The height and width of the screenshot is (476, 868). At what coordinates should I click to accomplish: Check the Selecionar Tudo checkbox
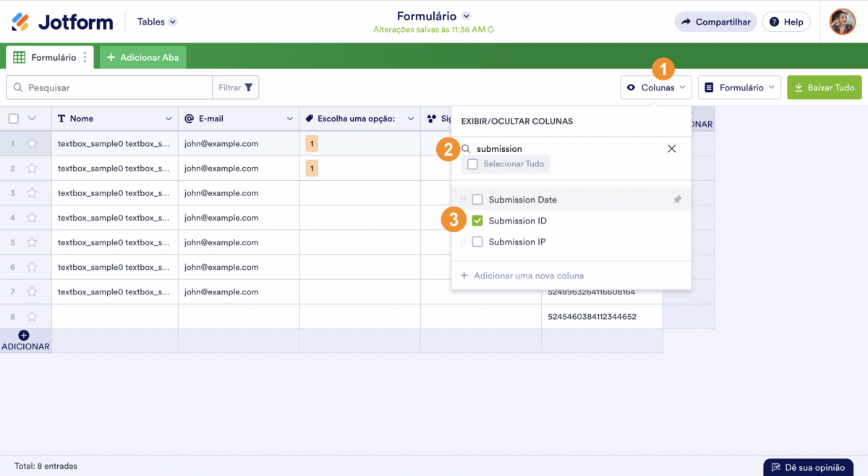[x=472, y=164]
